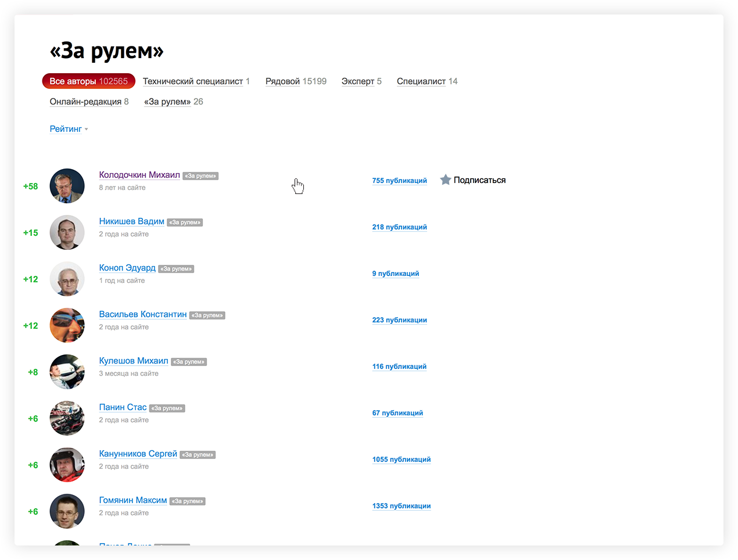This screenshot has height=560, width=738.
Task: Click the star icon next to Подписаться
Action: point(445,180)
